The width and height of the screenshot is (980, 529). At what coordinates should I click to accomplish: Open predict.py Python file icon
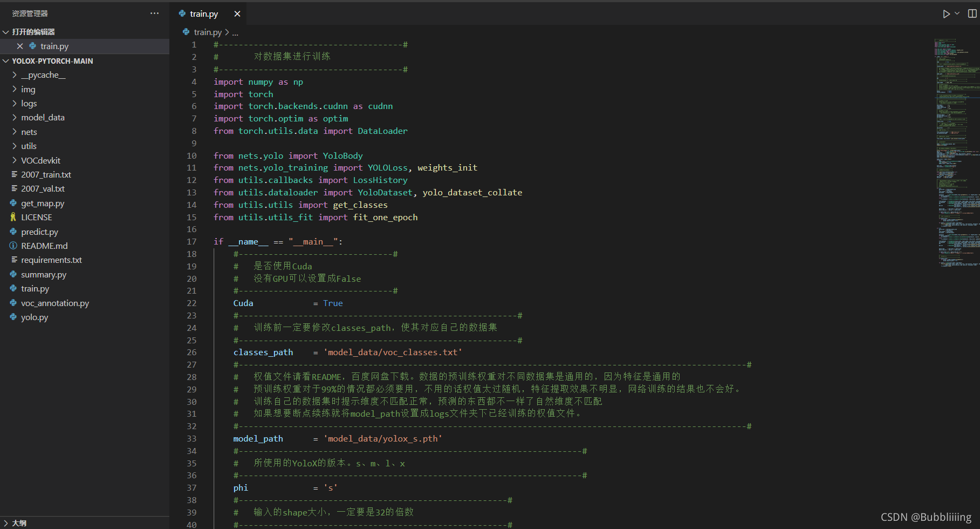13,232
